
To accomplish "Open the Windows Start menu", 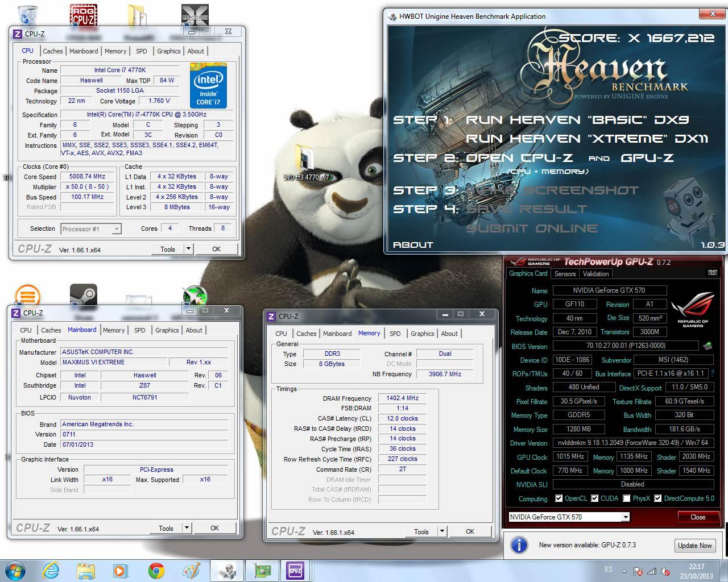I will click(x=15, y=571).
